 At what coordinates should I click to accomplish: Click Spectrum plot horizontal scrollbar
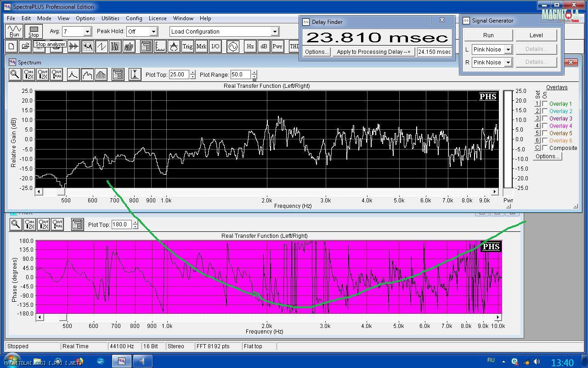[x=267, y=191]
